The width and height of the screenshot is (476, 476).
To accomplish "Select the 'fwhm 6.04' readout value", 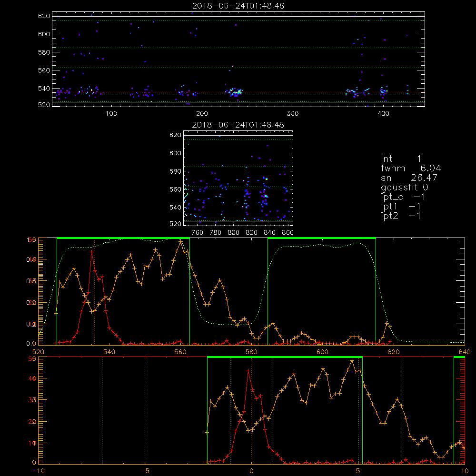I will [x=411, y=168].
